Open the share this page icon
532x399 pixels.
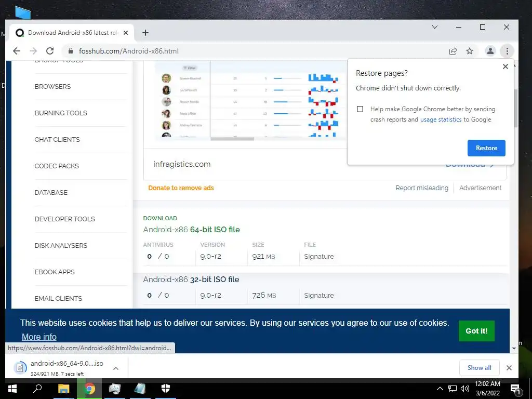coord(453,51)
